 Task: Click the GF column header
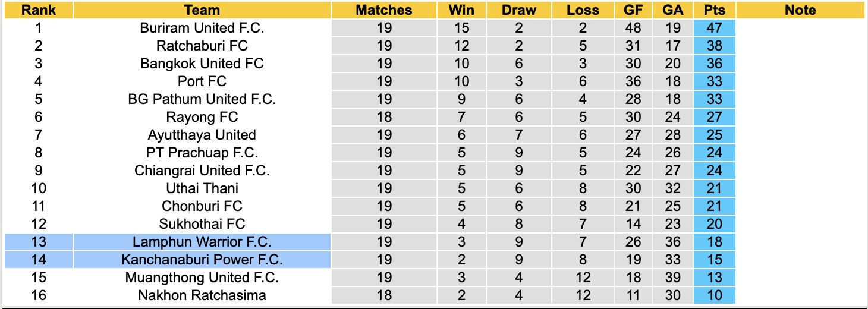click(633, 10)
